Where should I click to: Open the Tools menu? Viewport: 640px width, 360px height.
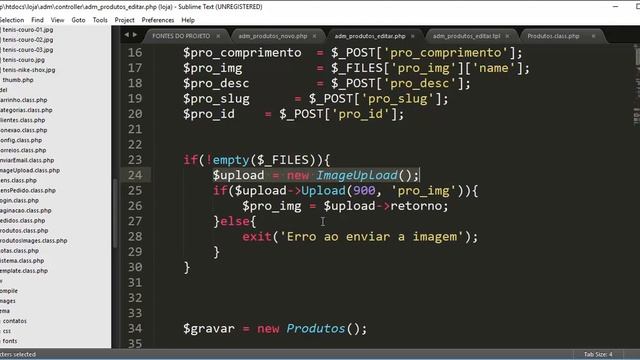click(x=100, y=20)
